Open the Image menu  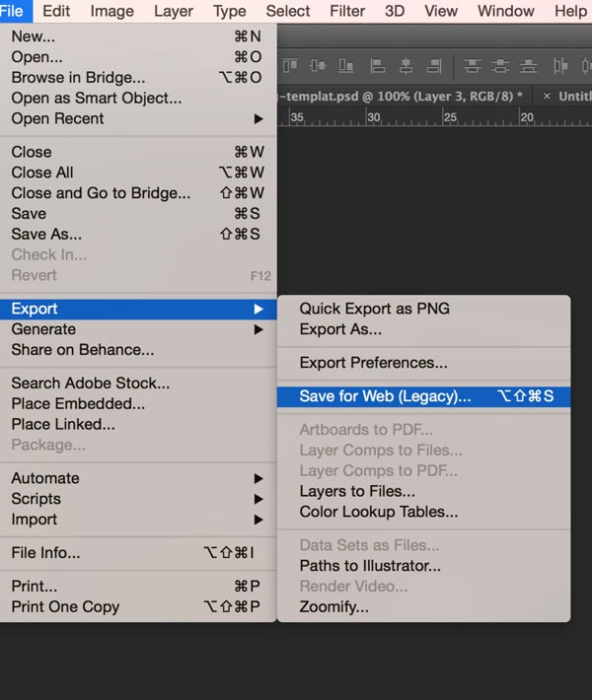[x=112, y=11]
